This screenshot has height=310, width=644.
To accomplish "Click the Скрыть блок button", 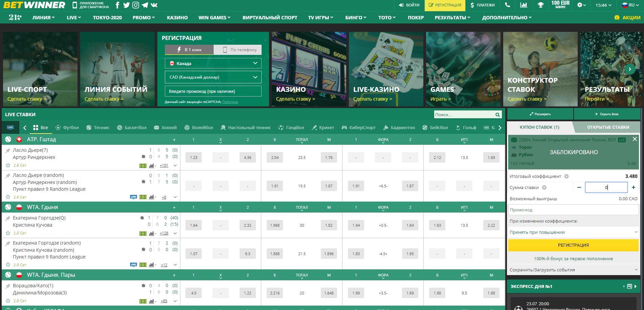I will pos(607,114).
